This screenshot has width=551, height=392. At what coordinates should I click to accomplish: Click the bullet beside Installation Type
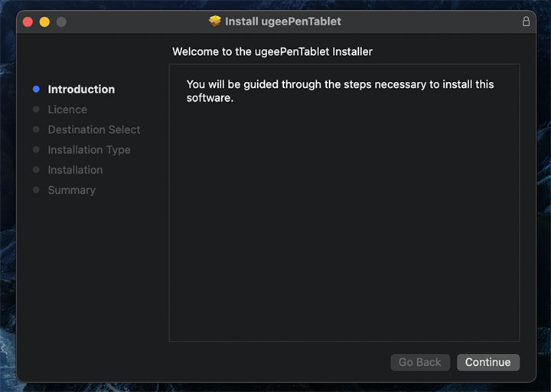click(36, 150)
